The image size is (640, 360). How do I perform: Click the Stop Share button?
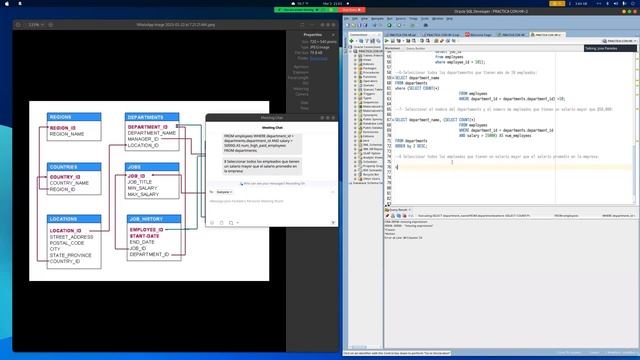pos(351,10)
